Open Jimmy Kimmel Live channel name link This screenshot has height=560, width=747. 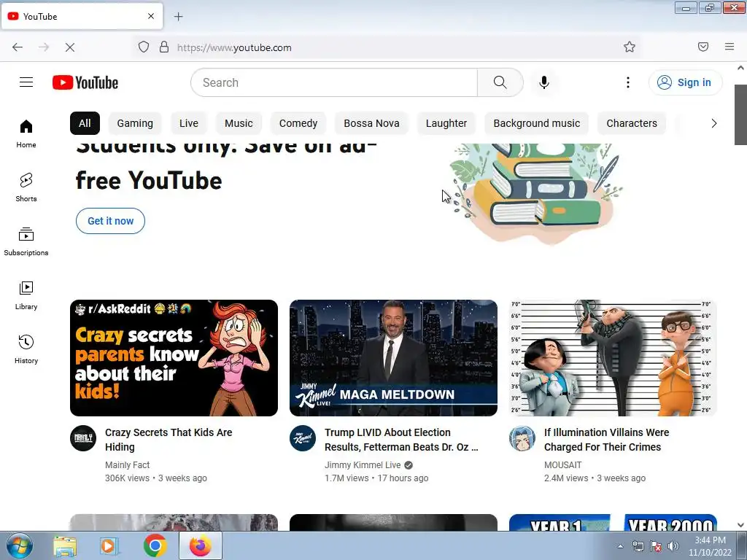click(x=363, y=464)
